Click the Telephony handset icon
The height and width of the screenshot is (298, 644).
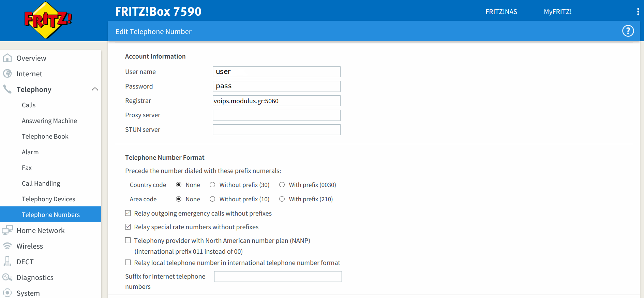7,89
